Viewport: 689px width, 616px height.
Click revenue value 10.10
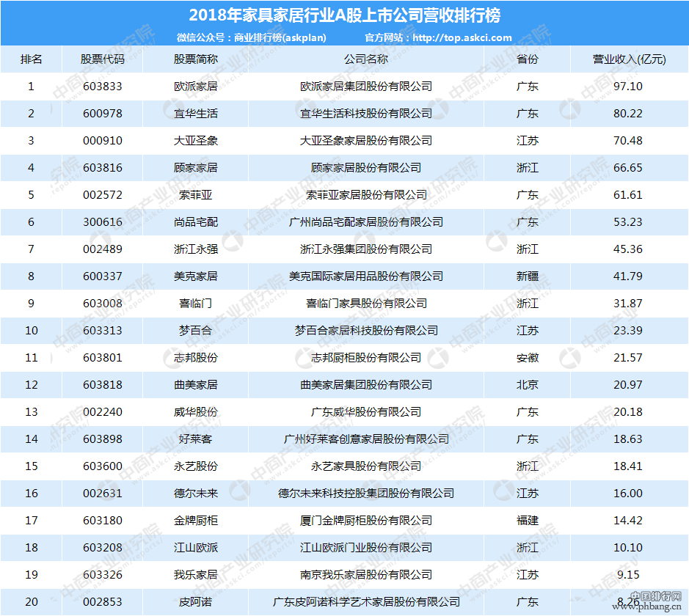pyautogui.click(x=628, y=548)
